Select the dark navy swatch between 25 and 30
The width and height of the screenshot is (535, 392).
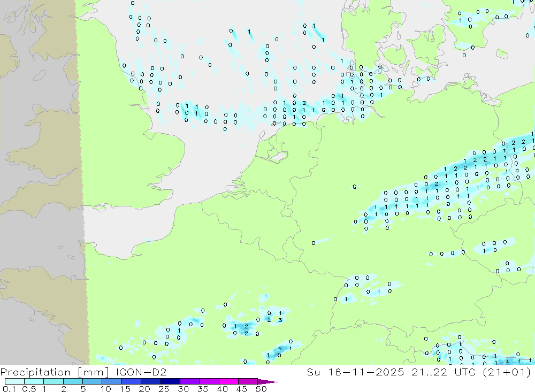pos(170,381)
